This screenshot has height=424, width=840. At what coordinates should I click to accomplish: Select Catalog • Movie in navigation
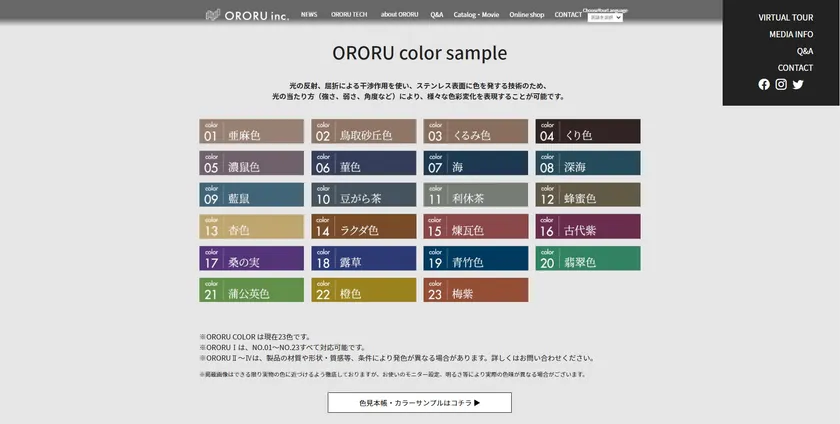point(476,15)
